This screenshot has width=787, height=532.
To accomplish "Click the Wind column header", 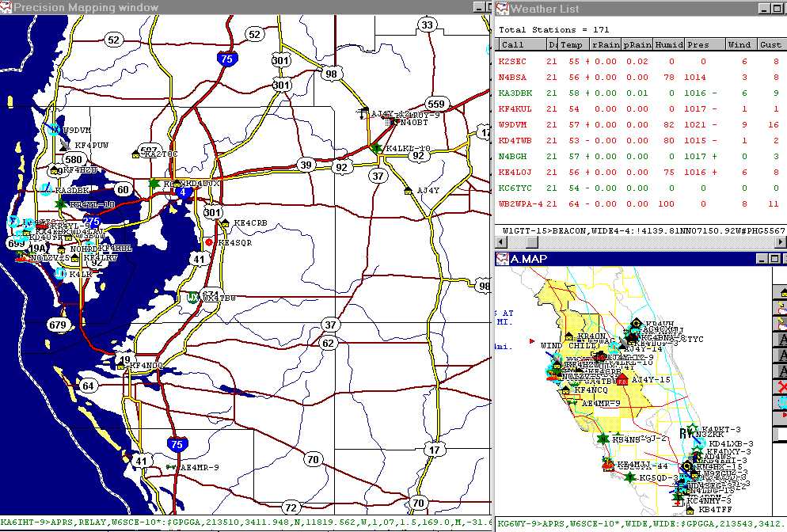I will pyautogui.click(x=739, y=45).
